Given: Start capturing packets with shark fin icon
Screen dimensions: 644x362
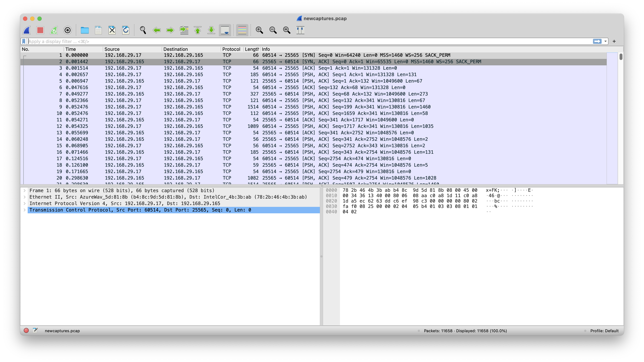Looking at the screenshot, I should (x=27, y=30).
